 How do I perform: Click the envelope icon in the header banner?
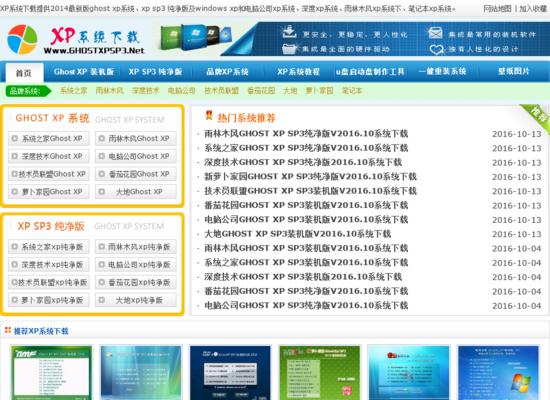pos(435,33)
